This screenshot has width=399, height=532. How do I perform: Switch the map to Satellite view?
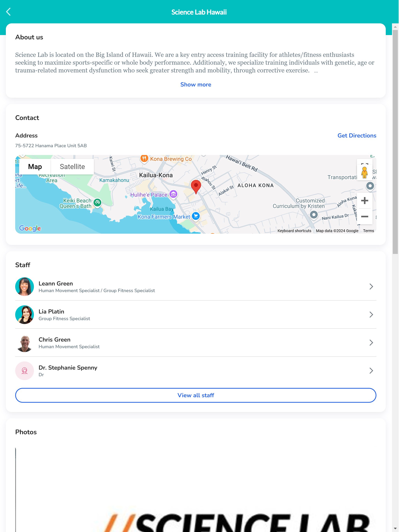tap(72, 166)
